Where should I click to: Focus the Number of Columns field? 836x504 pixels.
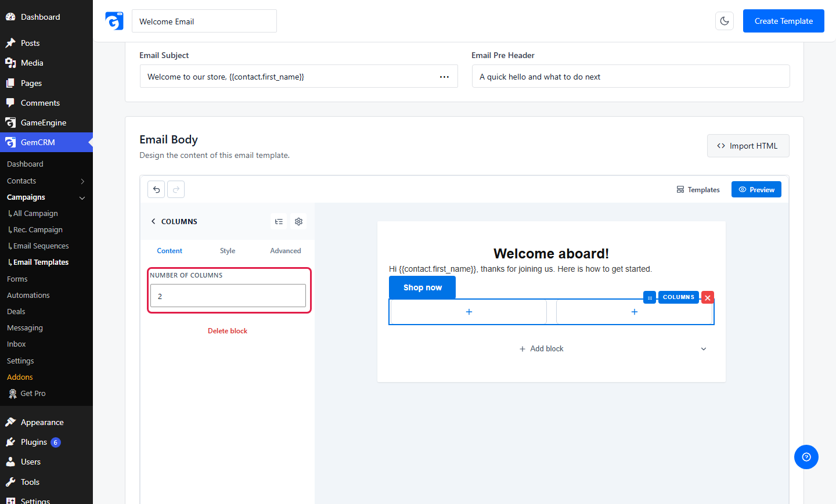tap(228, 296)
